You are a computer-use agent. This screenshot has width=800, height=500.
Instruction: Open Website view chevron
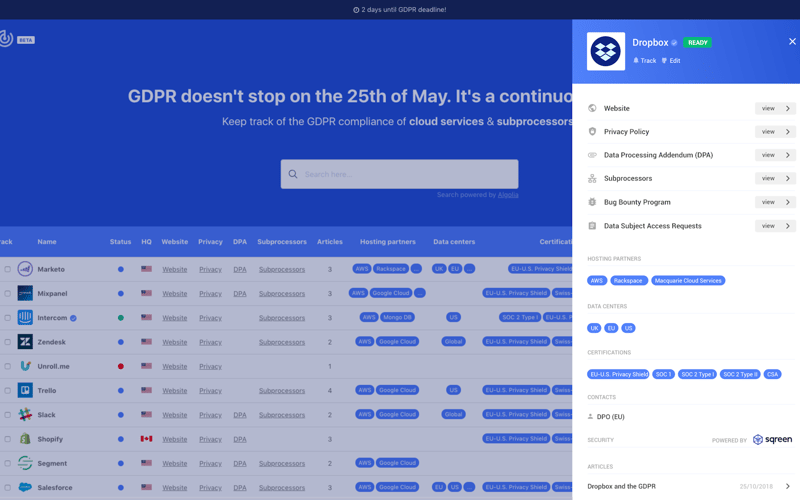(788, 108)
